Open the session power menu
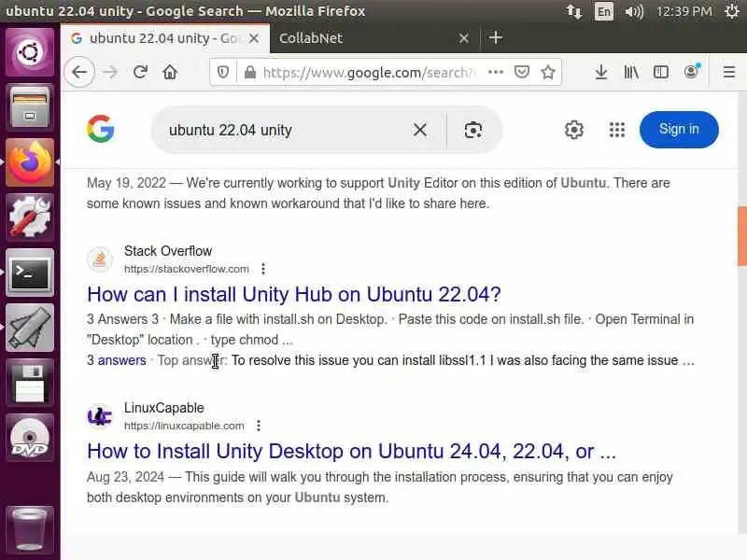This screenshot has height=560, width=747. tap(732, 11)
